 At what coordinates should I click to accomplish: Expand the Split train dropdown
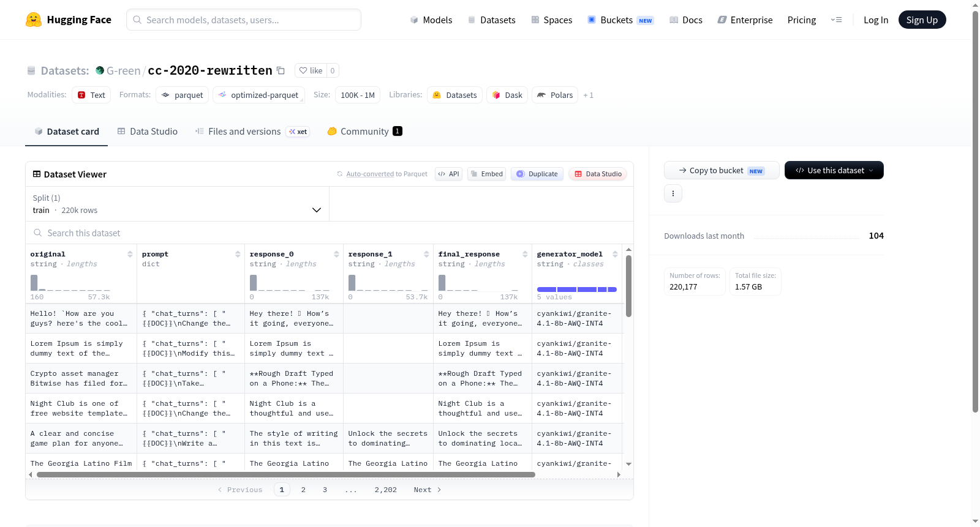pyautogui.click(x=178, y=204)
